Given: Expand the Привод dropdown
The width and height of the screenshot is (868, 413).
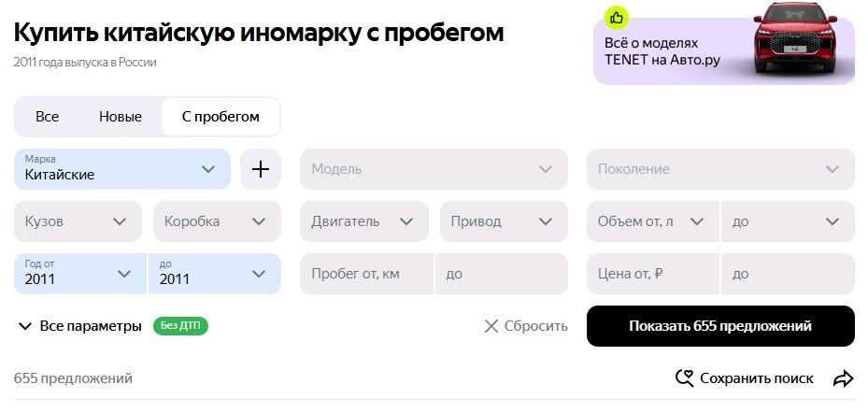Looking at the screenshot, I should click(503, 221).
